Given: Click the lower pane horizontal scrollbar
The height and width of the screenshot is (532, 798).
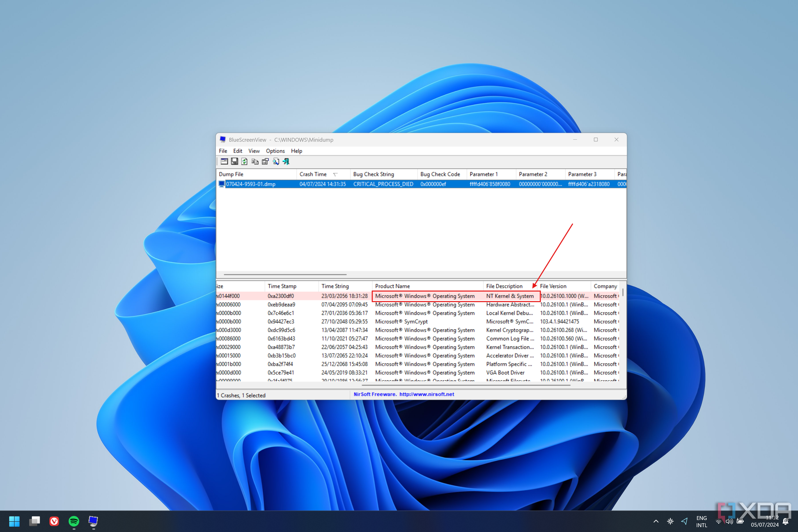Looking at the screenshot, I should (466, 385).
